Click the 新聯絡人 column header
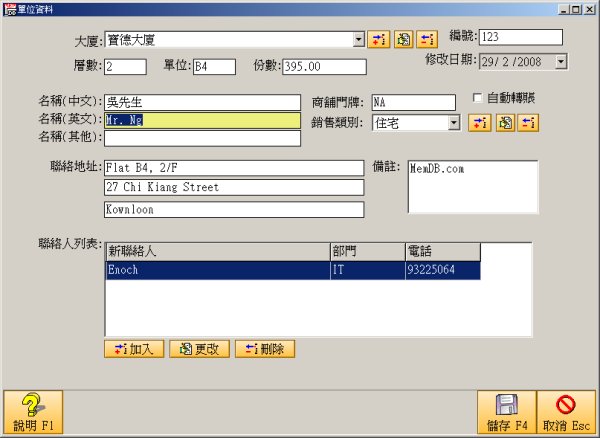 [218, 252]
